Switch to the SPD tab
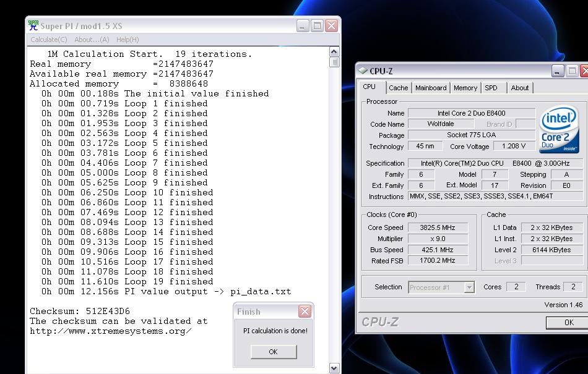 (491, 88)
